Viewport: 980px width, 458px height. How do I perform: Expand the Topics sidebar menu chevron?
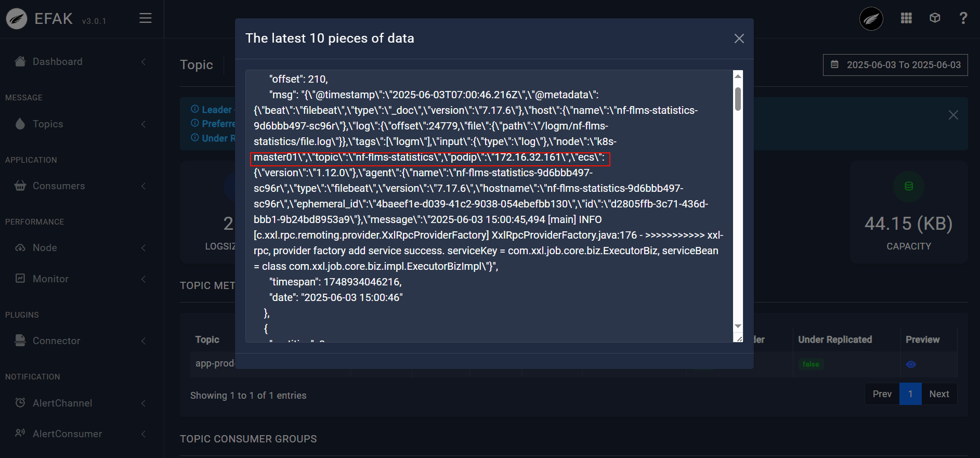click(x=143, y=124)
